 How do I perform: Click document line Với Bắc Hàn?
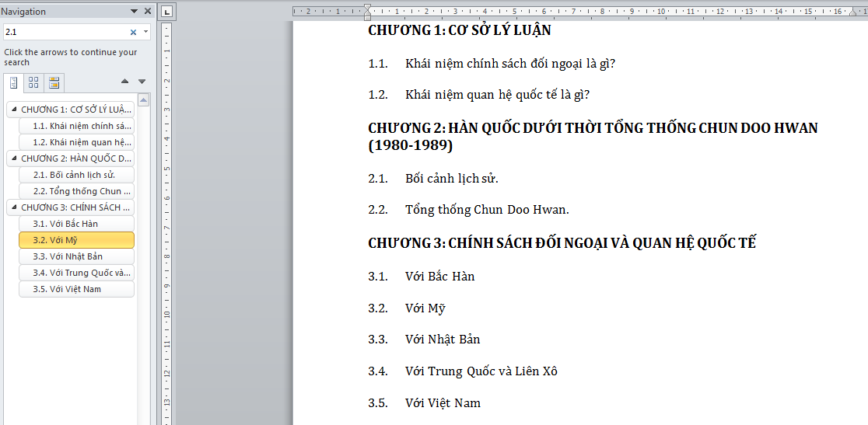click(440, 277)
